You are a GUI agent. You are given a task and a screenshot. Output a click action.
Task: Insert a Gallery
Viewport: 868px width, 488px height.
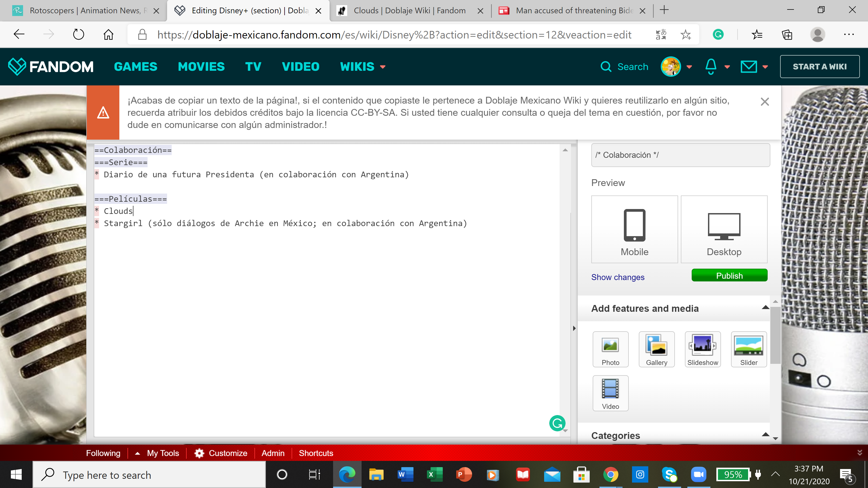tap(656, 349)
